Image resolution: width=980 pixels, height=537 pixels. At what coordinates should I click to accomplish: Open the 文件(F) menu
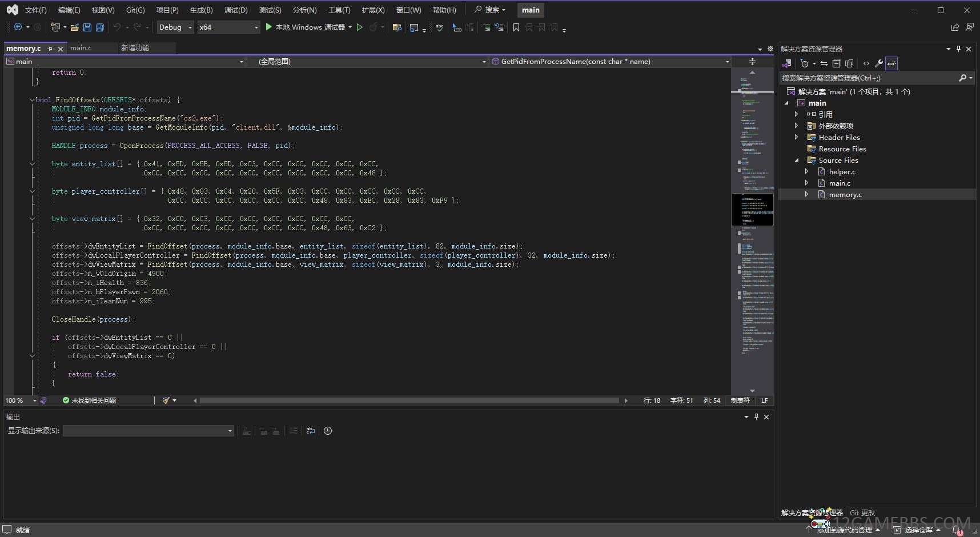tap(35, 10)
